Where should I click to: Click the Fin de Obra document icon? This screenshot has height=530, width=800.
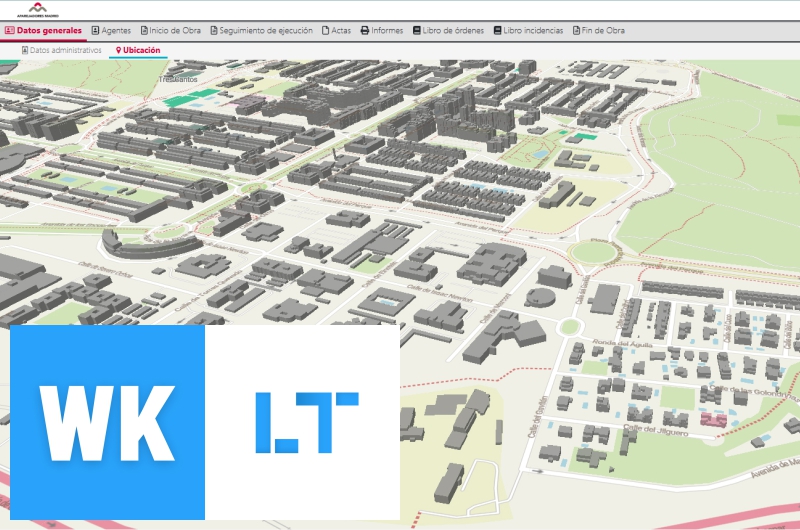click(576, 31)
